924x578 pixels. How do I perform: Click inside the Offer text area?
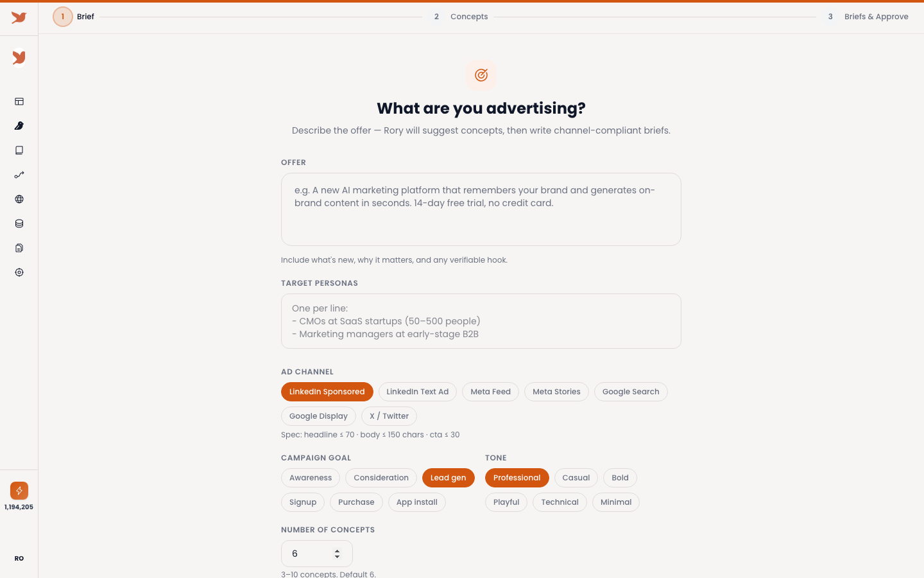pos(481,209)
